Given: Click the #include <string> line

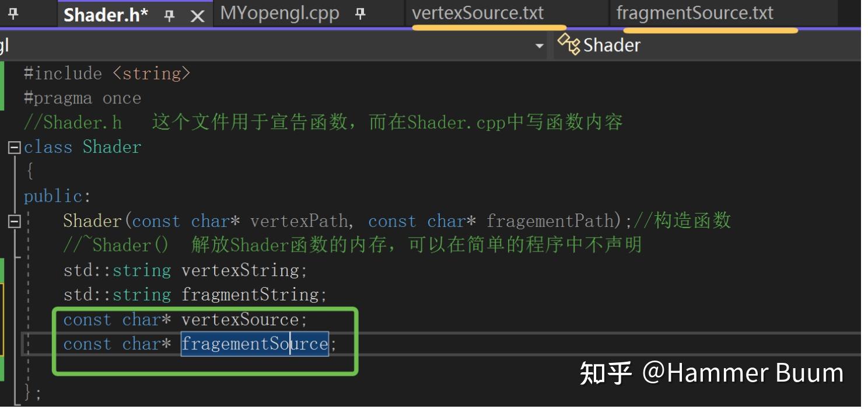Looking at the screenshot, I should (107, 74).
